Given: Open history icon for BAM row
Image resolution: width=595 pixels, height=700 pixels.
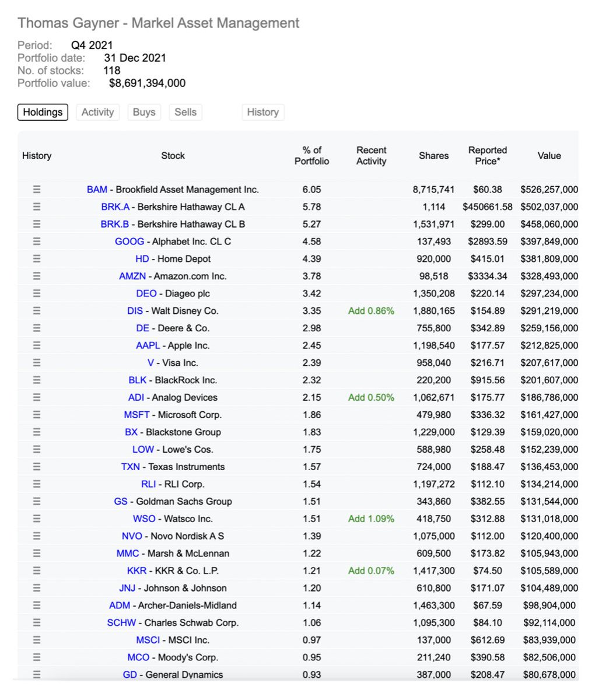Looking at the screenshot, I should point(37,189).
